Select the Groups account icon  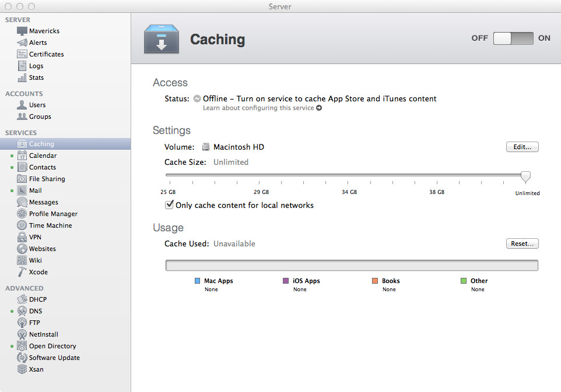[x=22, y=116]
